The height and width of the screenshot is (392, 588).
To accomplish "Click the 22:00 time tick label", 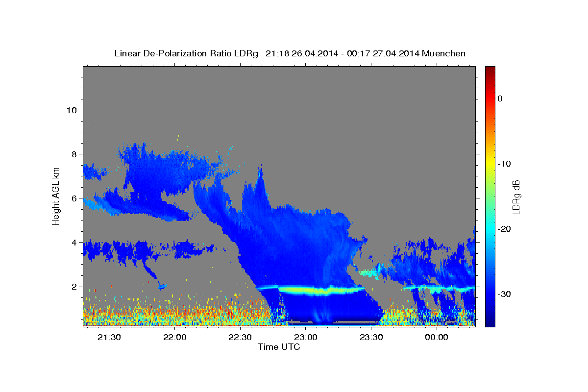I will point(174,337).
